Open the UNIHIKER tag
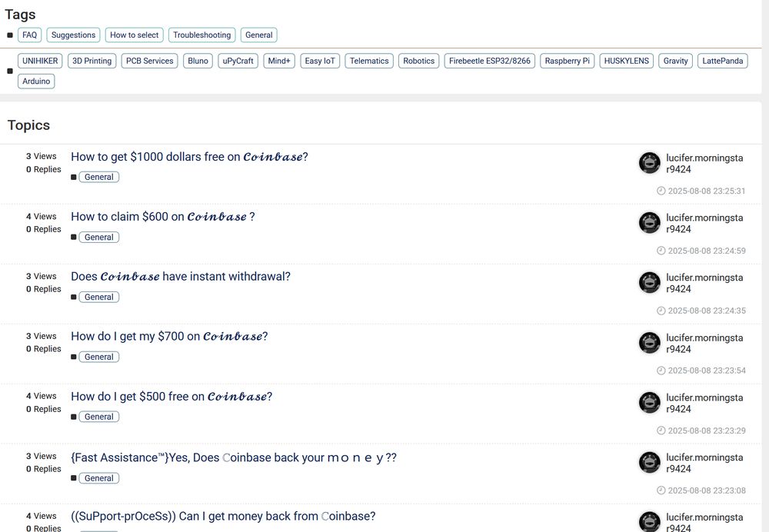Screen dimensions: 769x532 (40, 61)
